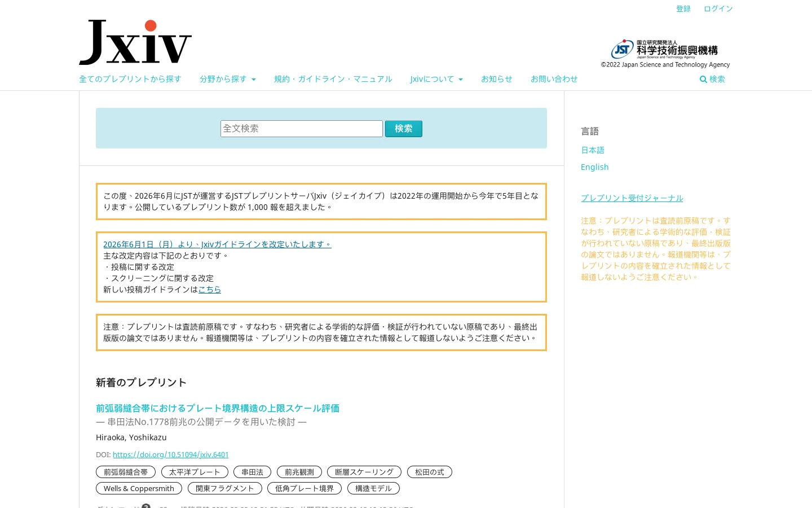Image resolution: width=812 pixels, height=508 pixels.
Task: Select the 前弧弱縫合帯 keyword tag
Action: [x=126, y=472]
